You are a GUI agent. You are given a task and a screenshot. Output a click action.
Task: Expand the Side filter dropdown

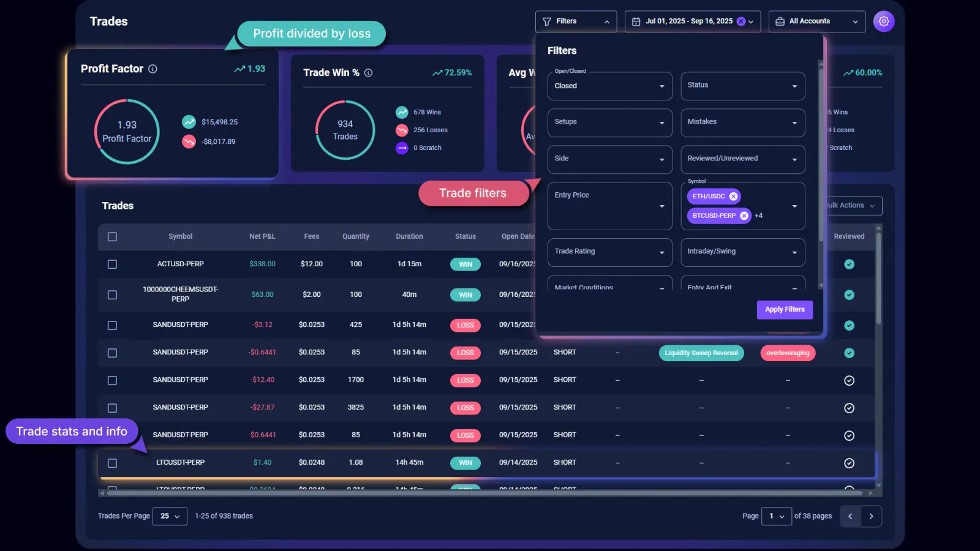609,159
